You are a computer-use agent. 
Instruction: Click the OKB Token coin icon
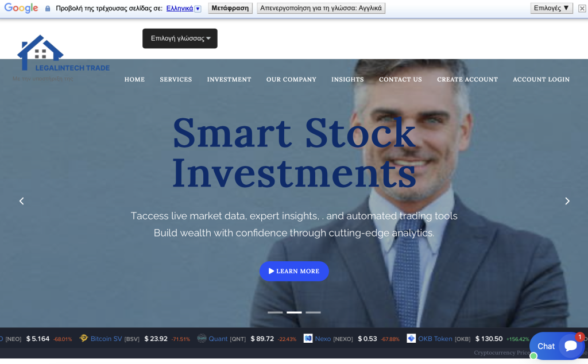411,339
